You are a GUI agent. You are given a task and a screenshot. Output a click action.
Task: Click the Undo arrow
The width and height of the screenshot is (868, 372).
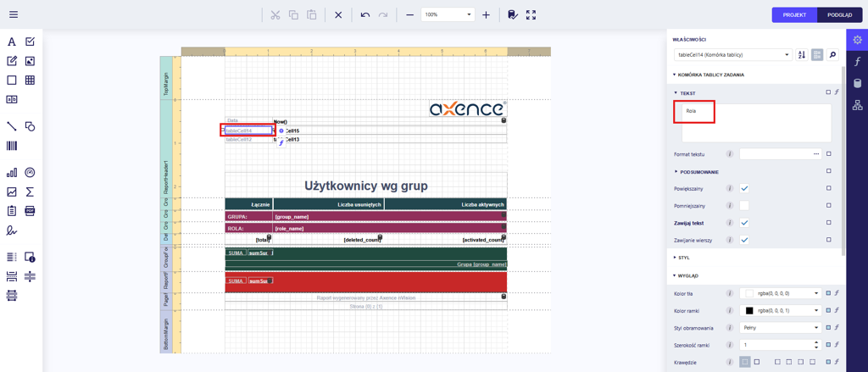(364, 15)
